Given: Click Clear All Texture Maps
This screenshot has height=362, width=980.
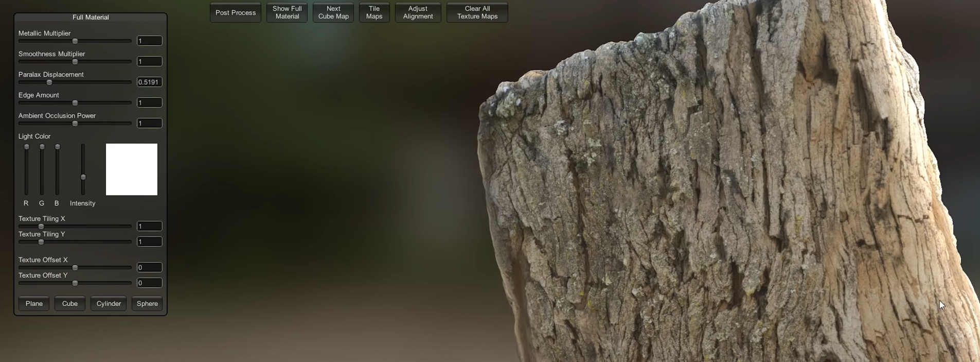Looking at the screenshot, I should (x=477, y=12).
